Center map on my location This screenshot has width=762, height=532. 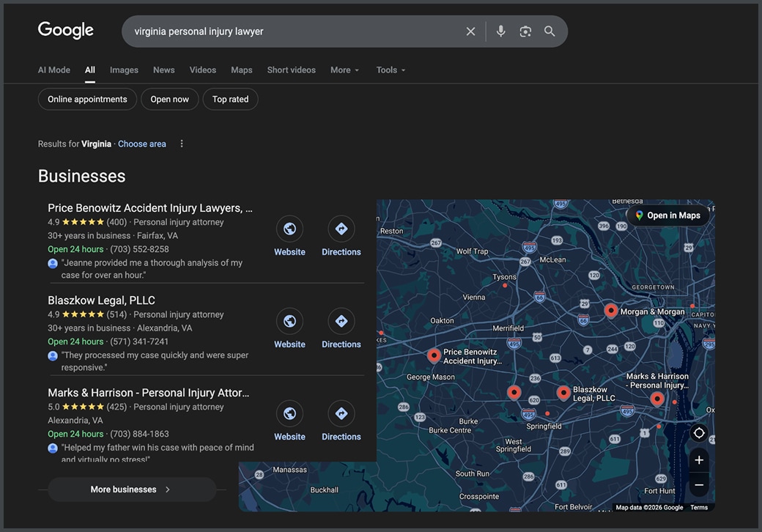(x=699, y=433)
